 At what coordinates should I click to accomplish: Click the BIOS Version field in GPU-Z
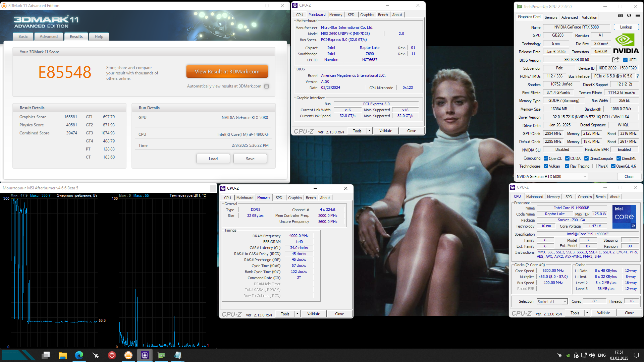(576, 60)
